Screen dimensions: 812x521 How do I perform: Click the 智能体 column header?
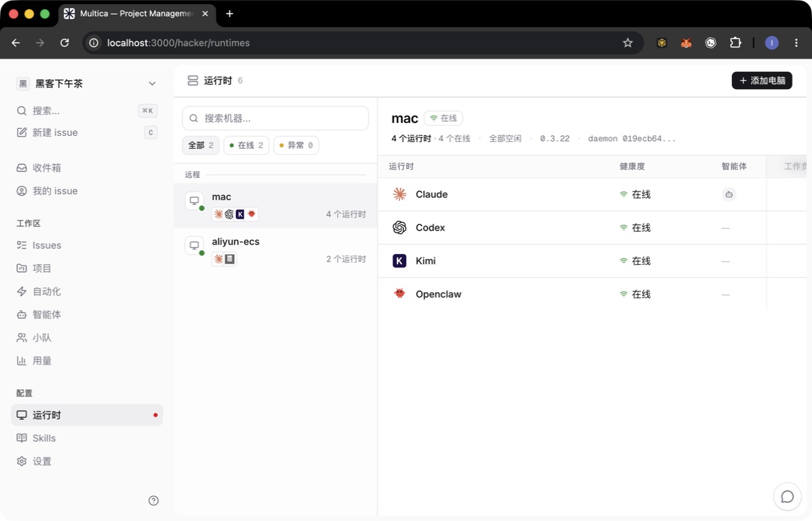click(734, 166)
